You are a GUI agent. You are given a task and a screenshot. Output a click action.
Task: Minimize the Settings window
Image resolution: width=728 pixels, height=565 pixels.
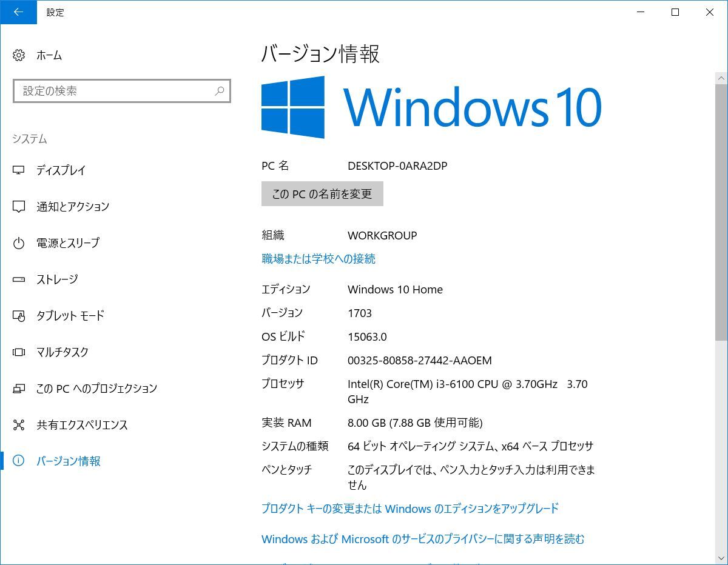coord(640,12)
